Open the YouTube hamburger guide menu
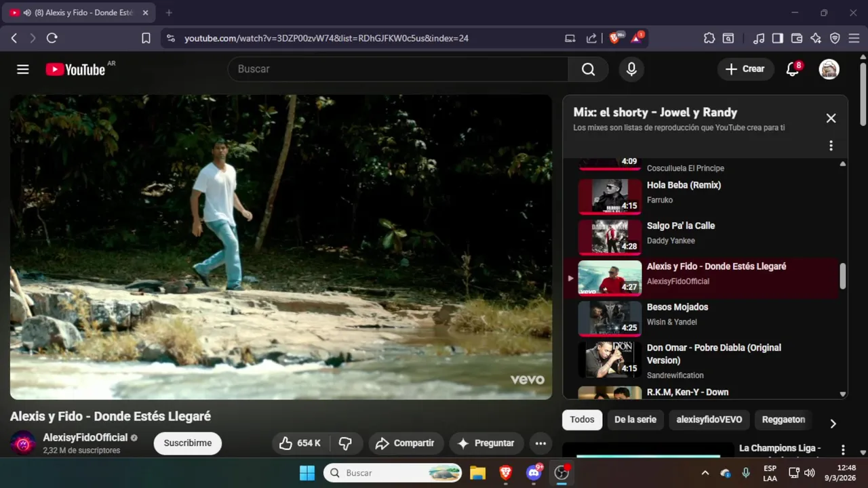The image size is (868, 488). (x=23, y=69)
